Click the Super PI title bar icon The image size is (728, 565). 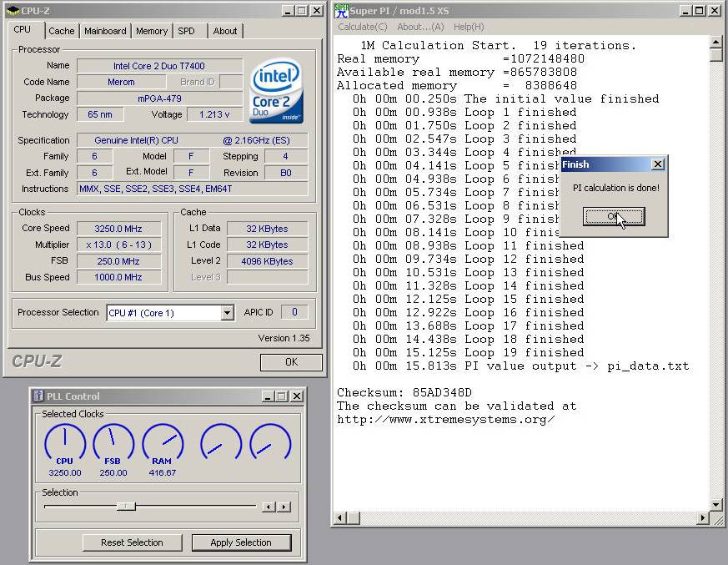[x=340, y=11]
